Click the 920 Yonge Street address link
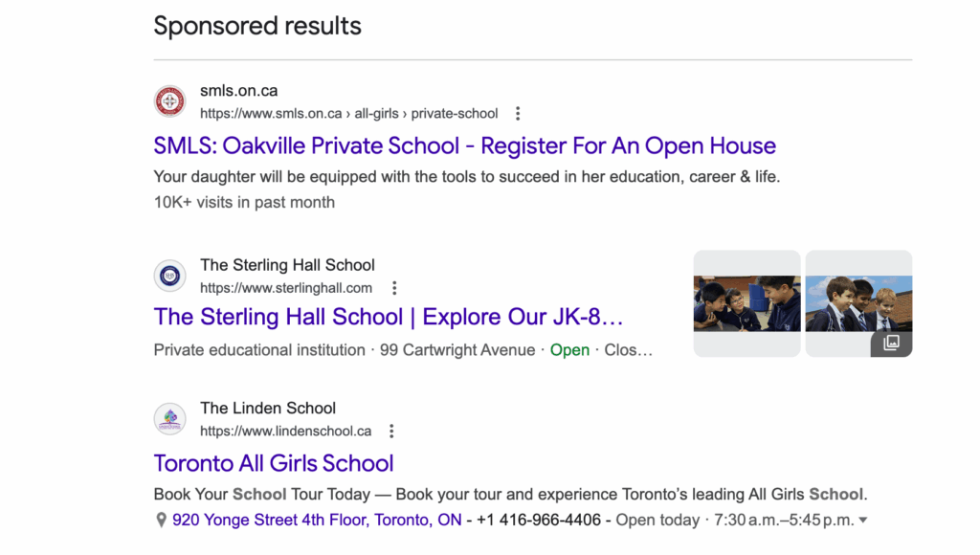Viewport: 980px width, 555px height. click(x=317, y=521)
